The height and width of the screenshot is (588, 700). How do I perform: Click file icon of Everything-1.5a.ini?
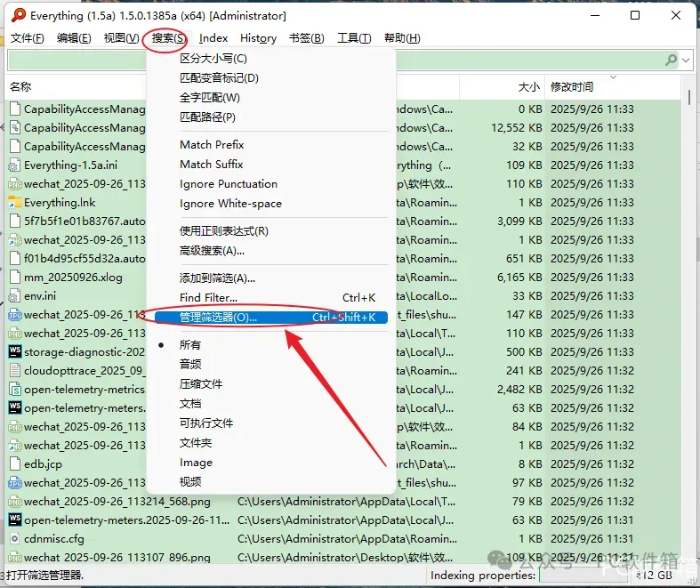15,165
